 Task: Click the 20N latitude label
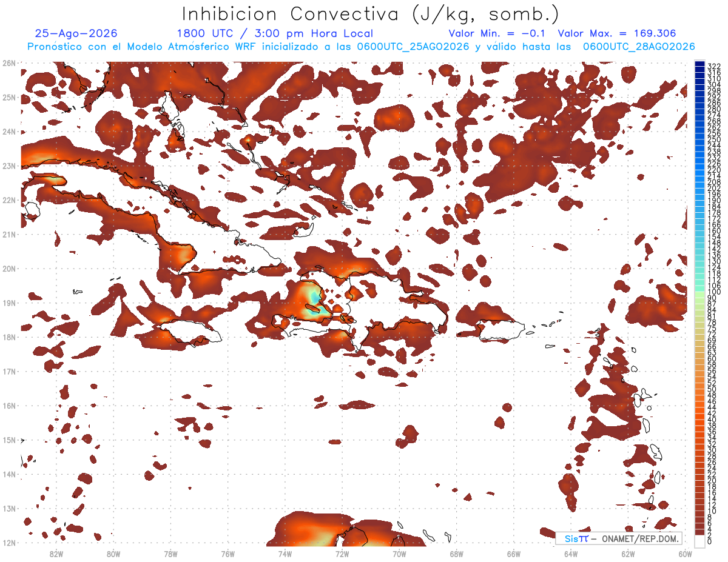[8, 269]
